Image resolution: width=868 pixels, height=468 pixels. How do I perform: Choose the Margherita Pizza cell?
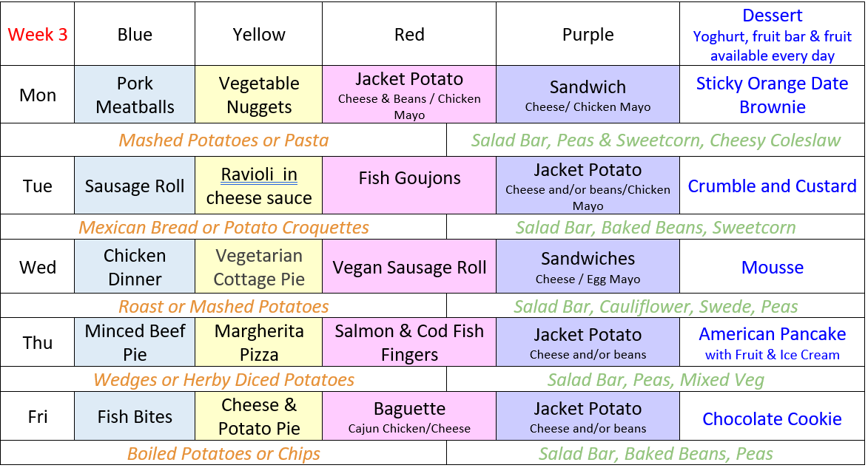pos(258,342)
